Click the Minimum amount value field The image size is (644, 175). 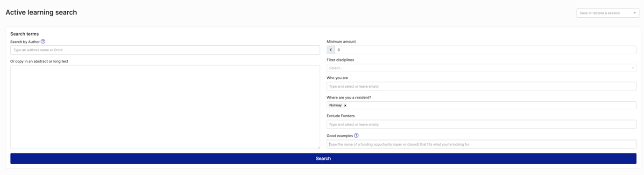click(485, 50)
